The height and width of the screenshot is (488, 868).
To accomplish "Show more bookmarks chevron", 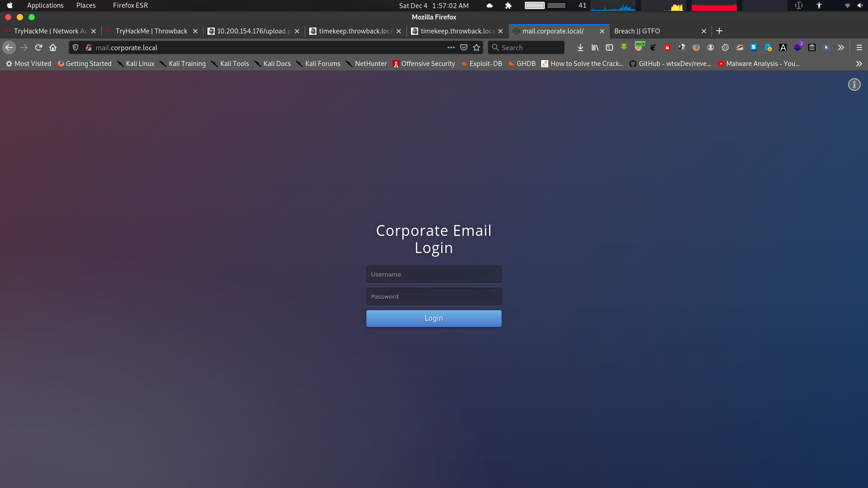I will (859, 64).
